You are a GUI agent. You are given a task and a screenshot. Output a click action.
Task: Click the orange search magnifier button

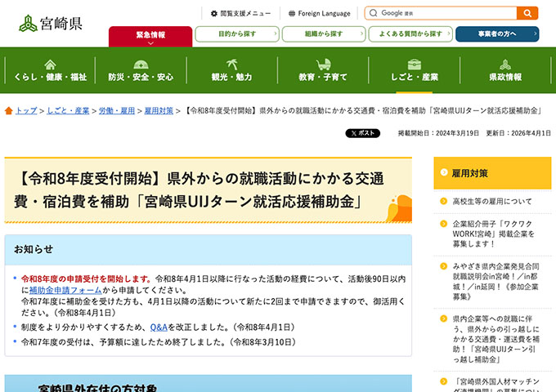point(527,13)
